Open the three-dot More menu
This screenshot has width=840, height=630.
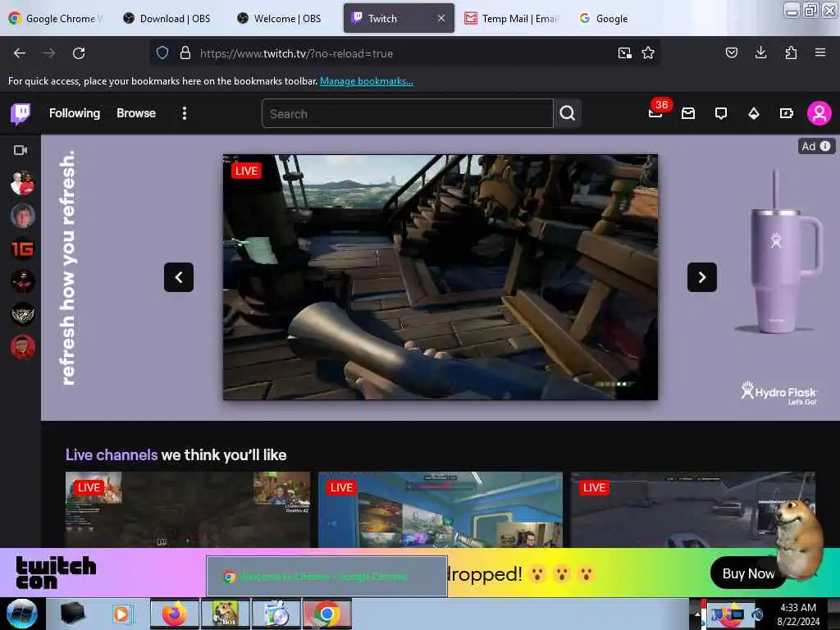185,113
